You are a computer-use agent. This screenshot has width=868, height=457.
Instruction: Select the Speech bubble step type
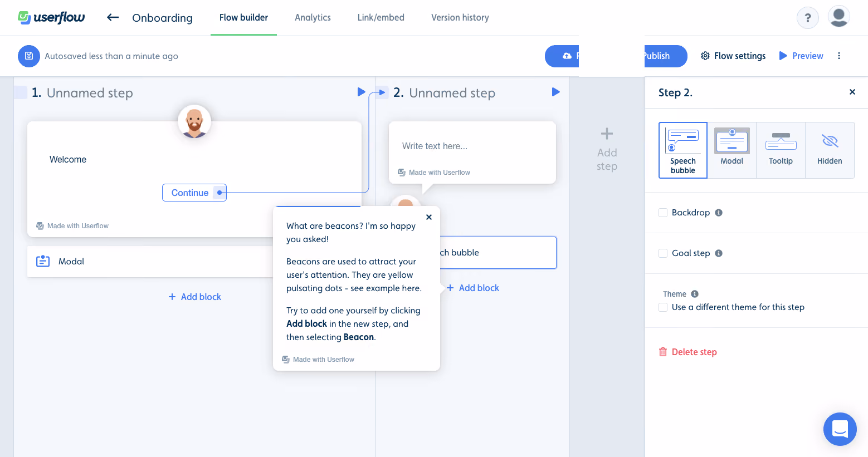683,150
